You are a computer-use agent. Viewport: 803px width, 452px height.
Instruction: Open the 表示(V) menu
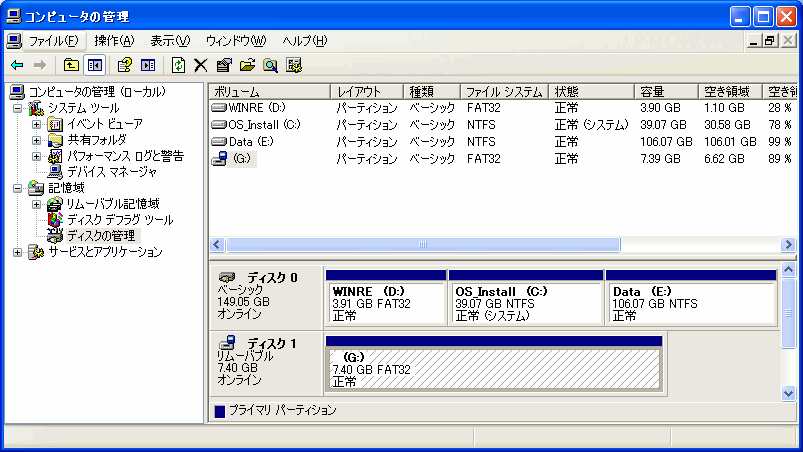(170, 41)
